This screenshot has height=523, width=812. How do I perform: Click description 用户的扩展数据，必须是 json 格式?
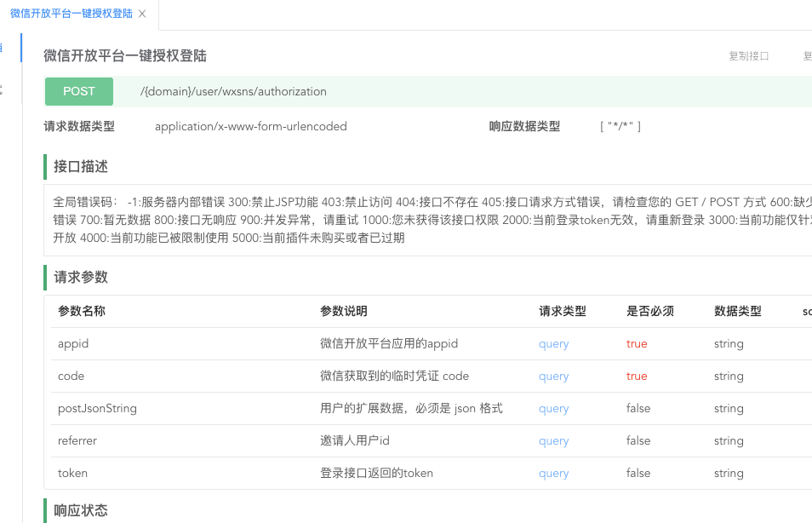(x=411, y=409)
